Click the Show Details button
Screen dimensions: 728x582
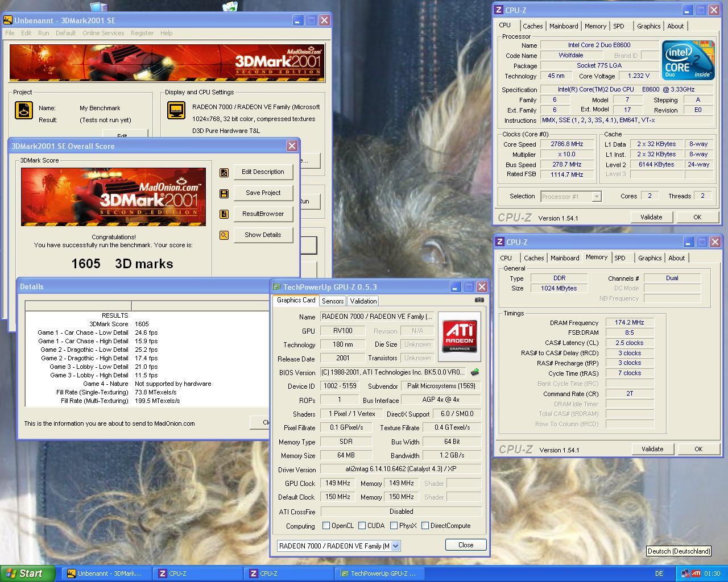pos(263,235)
